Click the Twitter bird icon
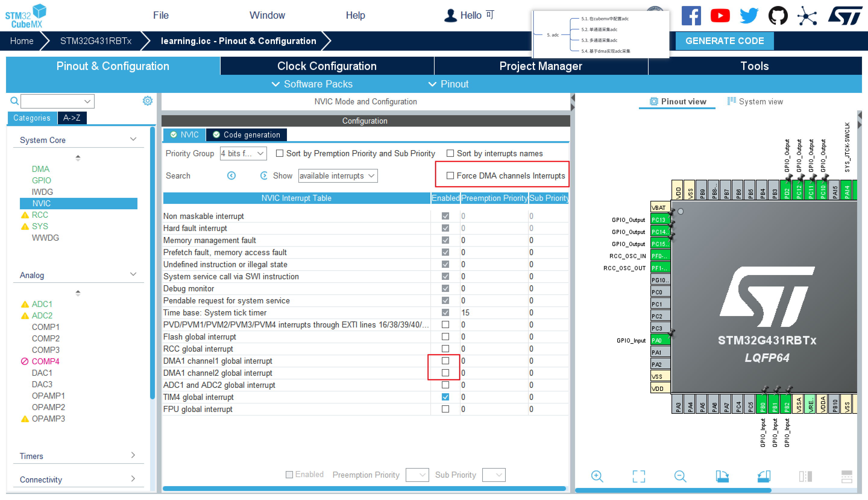This screenshot has height=500, width=868. coord(749,15)
